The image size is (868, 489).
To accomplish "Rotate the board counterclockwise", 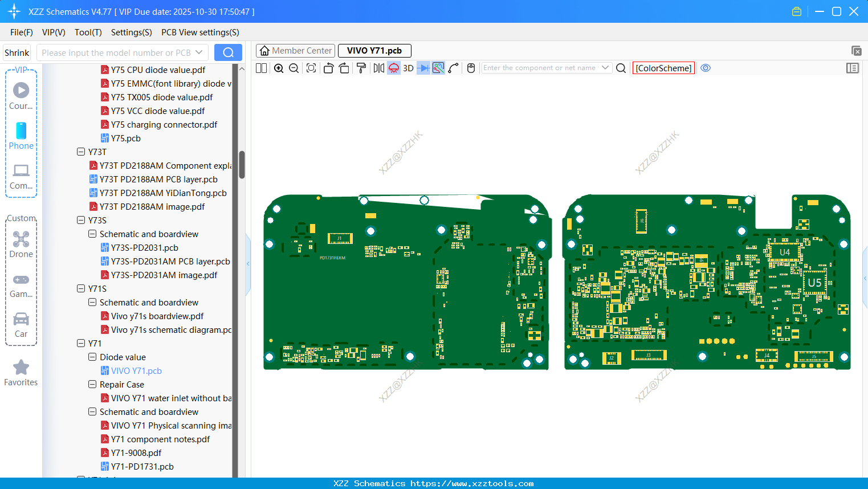I will point(328,68).
